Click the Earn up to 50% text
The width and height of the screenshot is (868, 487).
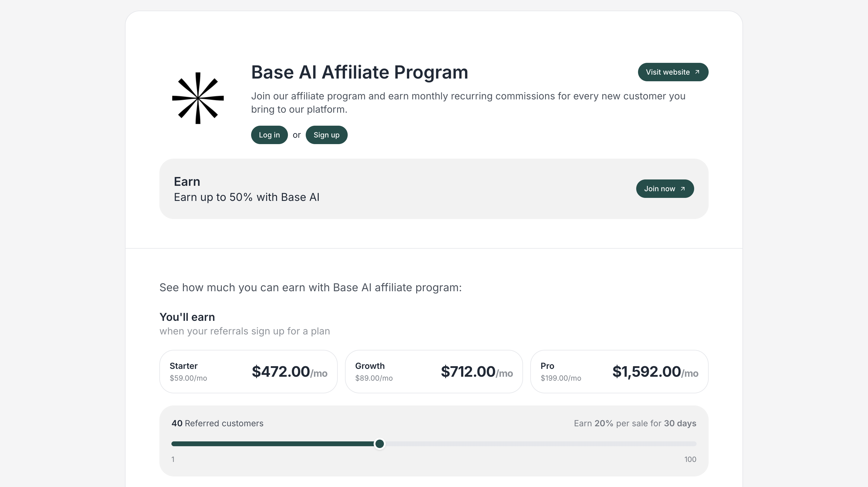246,197
